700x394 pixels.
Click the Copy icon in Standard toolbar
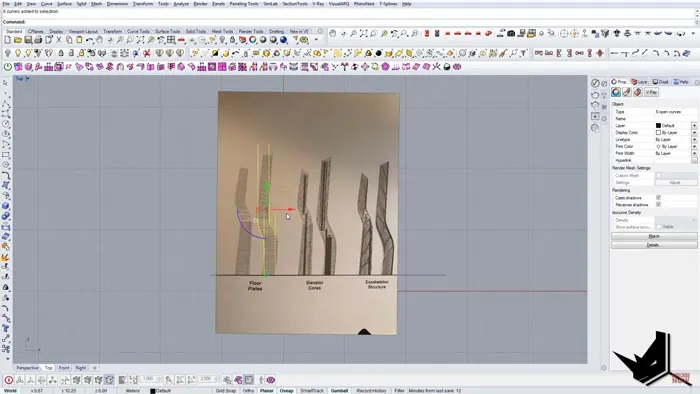[x=69, y=40]
